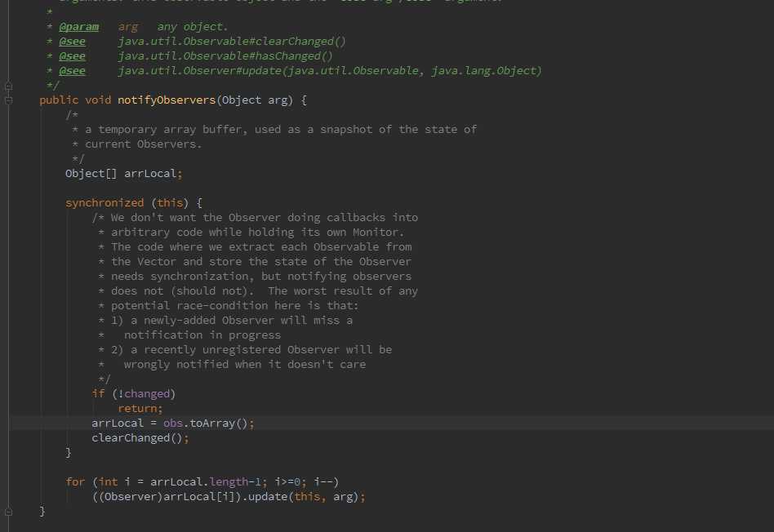774x532 pixels.
Task: Click 'this' inside synchronized parentheses
Action: pyautogui.click(x=170, y=203)
